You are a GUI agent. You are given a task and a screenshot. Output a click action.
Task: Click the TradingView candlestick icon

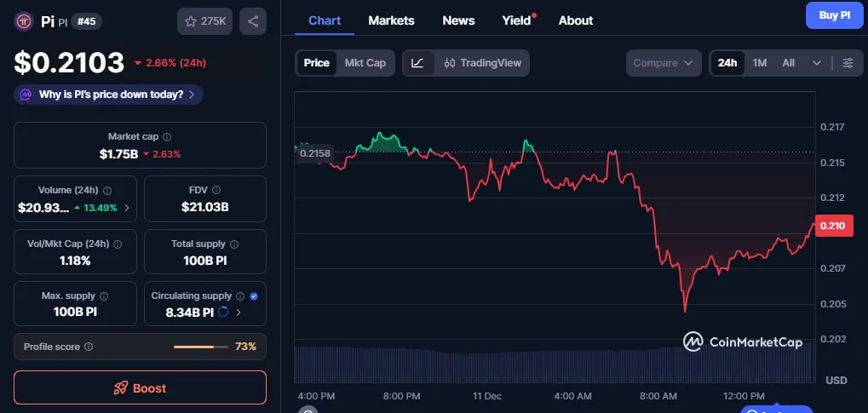pos(450,63)
